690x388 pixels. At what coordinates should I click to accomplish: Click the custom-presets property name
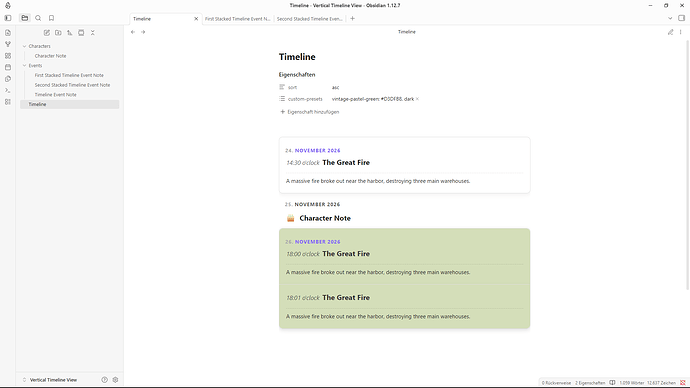pyautogui.click(x=305, y=99)
